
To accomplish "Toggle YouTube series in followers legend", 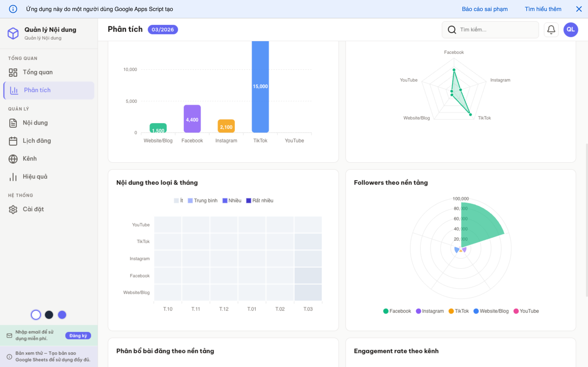I will tap(526, 311).
